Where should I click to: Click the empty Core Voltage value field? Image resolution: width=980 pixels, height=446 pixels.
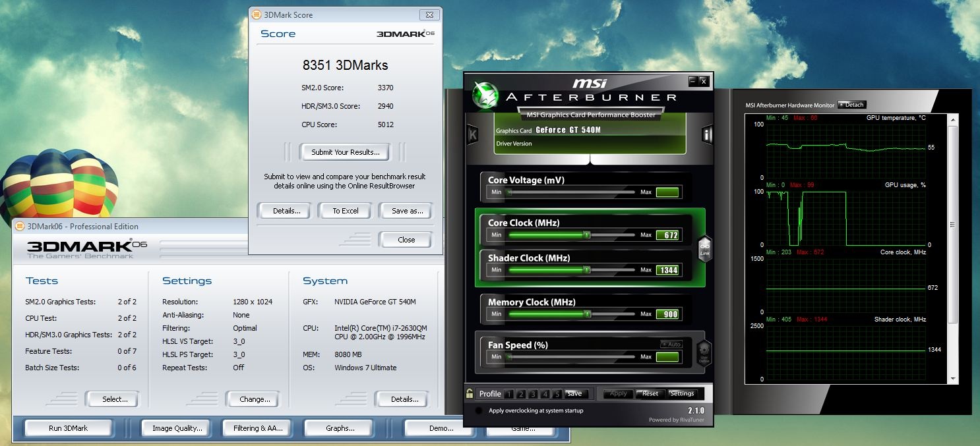(667, 192)
